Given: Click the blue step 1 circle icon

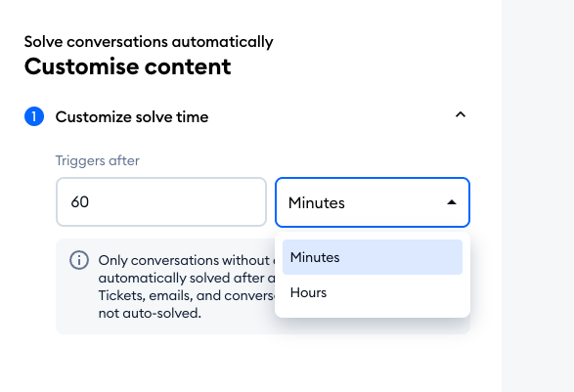Looking at the screenshot, I should [34, 116].
